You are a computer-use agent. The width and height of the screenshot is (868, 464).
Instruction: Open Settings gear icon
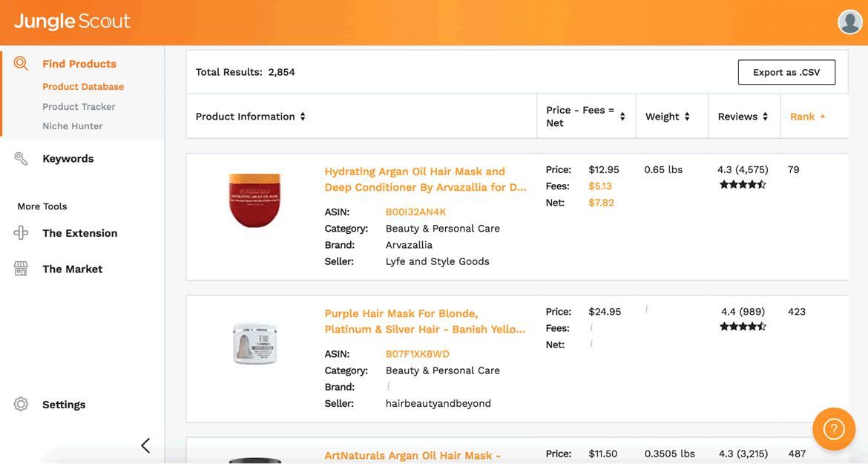(x=21, y=404)
